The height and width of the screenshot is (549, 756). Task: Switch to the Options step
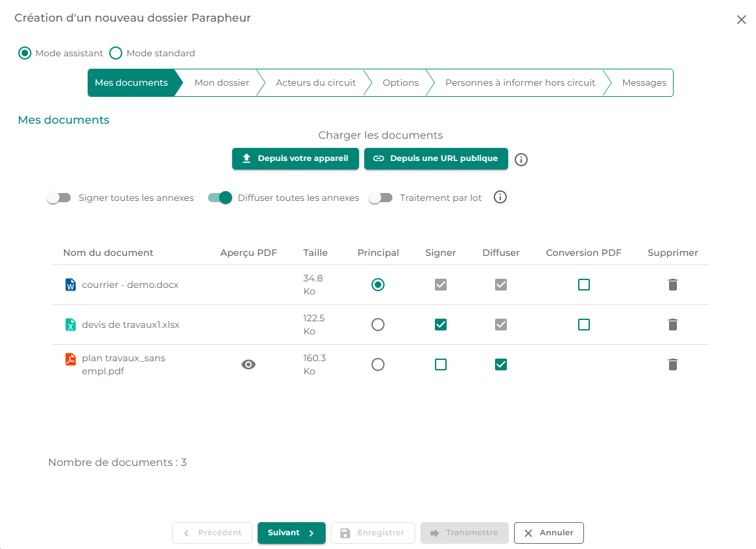coord(401,83)
